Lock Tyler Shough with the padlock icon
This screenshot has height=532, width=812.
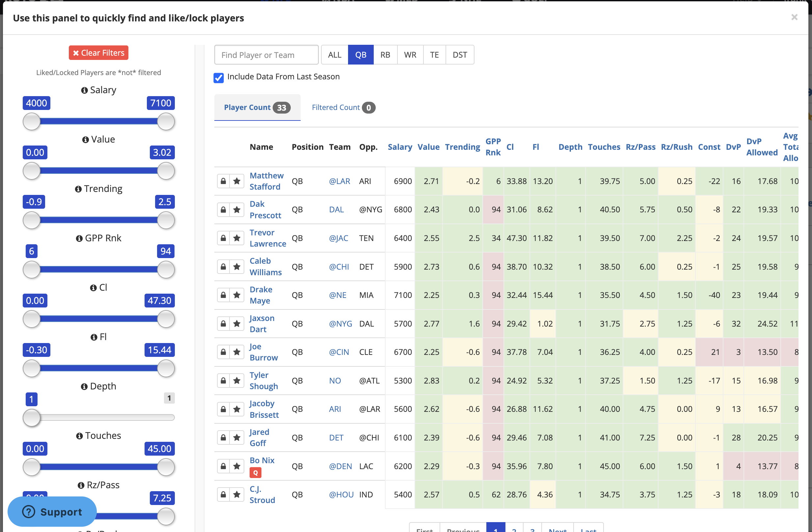(223, 381)
